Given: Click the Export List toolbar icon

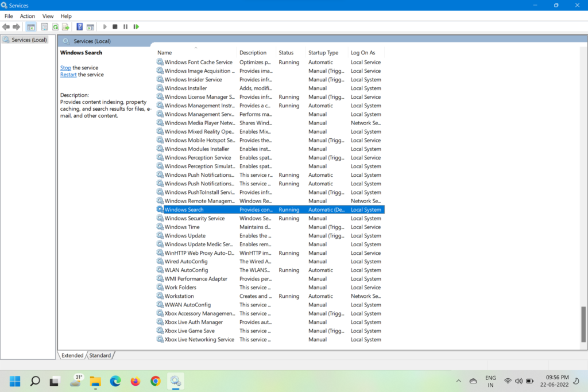Looking at the screenshot, I should [x=66, y=27].
